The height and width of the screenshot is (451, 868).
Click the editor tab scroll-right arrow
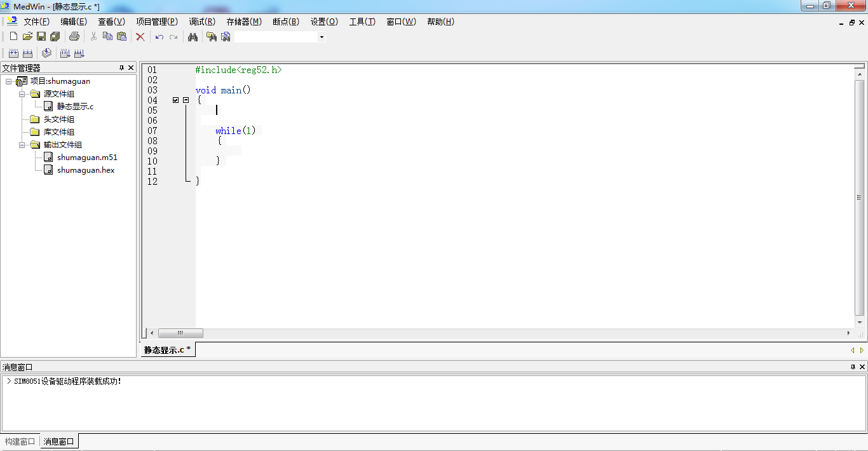pos(862,350)
